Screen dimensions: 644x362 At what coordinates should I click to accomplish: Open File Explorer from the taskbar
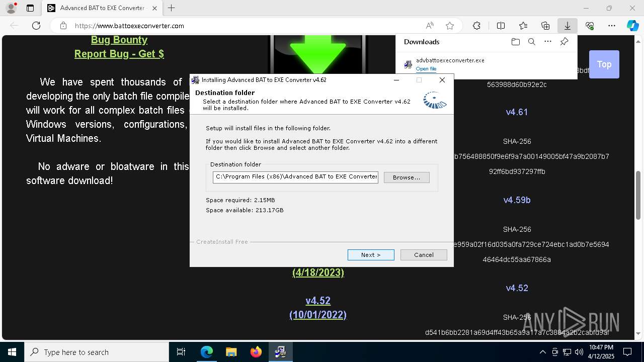(x=231, y=352)
